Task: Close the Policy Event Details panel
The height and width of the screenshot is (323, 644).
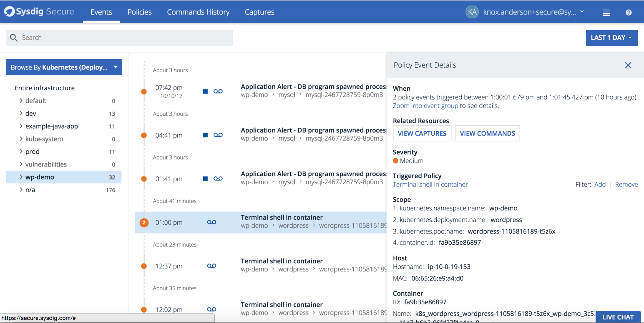Action: pyautogui.click(x=628, y=65)
